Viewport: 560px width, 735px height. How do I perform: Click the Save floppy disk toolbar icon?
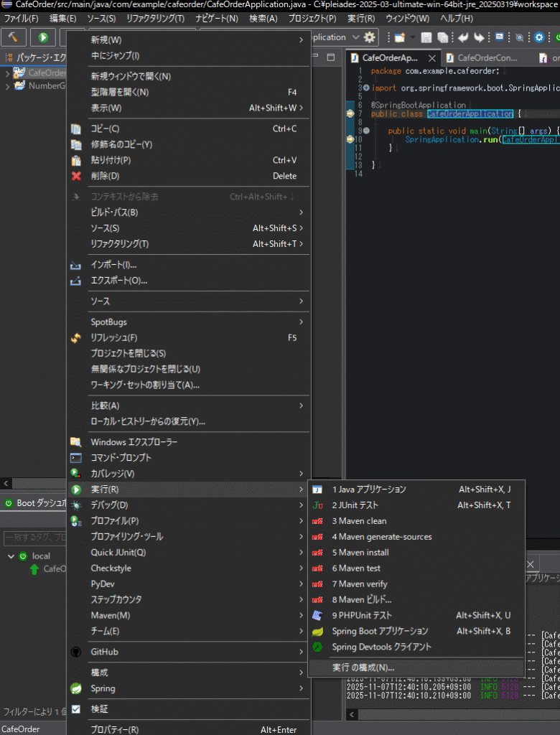[x=426, y=37]
